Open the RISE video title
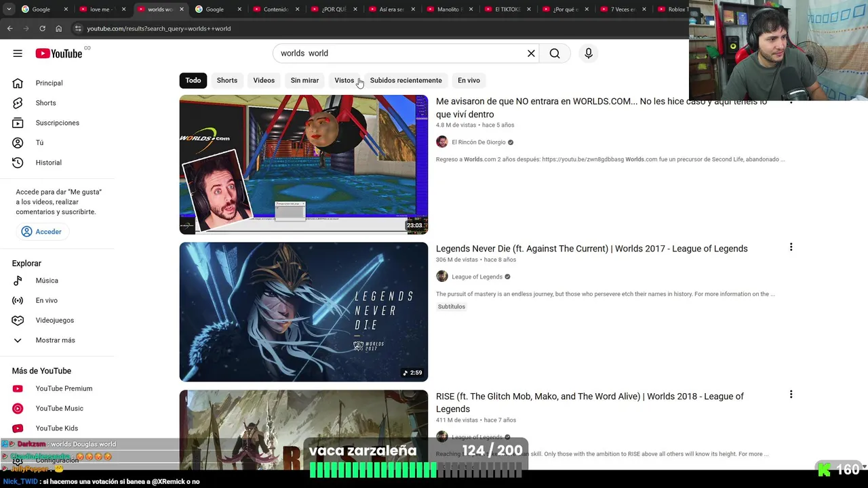The image size is (868, 488). [590, 403]
